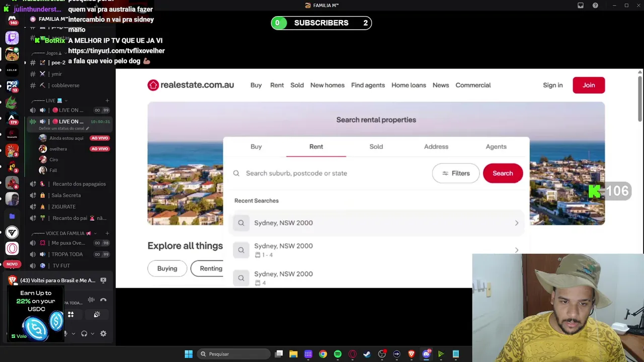Open Opera GX from the taskbar

352,354
